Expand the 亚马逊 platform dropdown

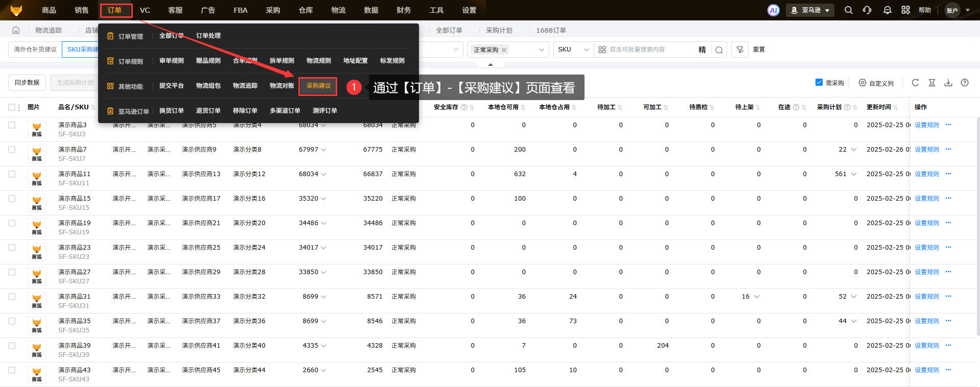tap(810, 10)
